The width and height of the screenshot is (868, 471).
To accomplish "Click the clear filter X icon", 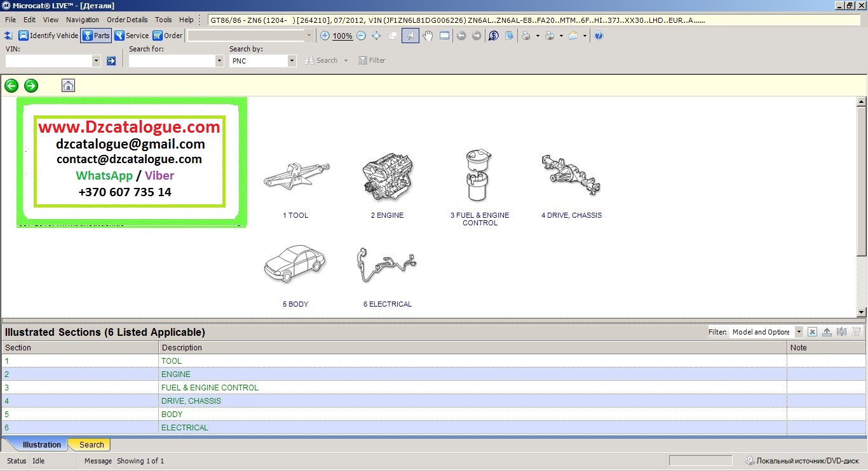I will coord(812,332).
